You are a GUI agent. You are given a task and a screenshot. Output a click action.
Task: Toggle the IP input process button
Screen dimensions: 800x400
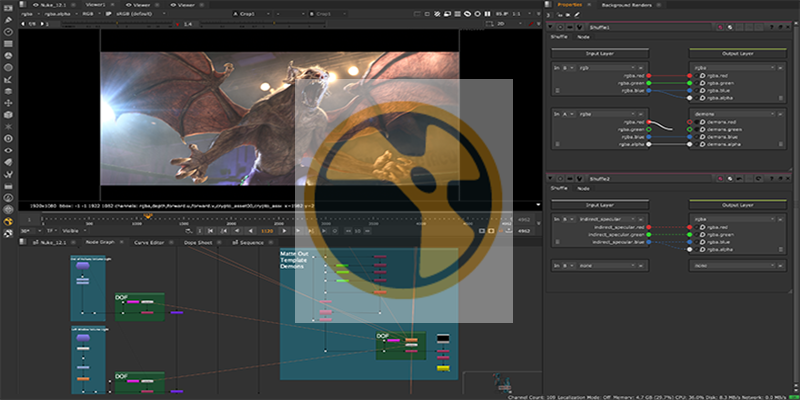pyautogui.click(x=109, y=14)
